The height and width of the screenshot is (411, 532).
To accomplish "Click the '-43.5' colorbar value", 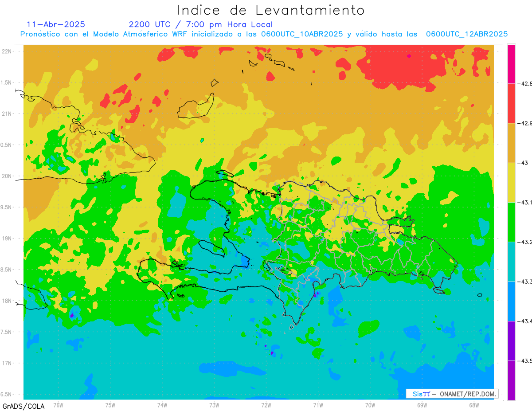I will [x=525, y=360].
